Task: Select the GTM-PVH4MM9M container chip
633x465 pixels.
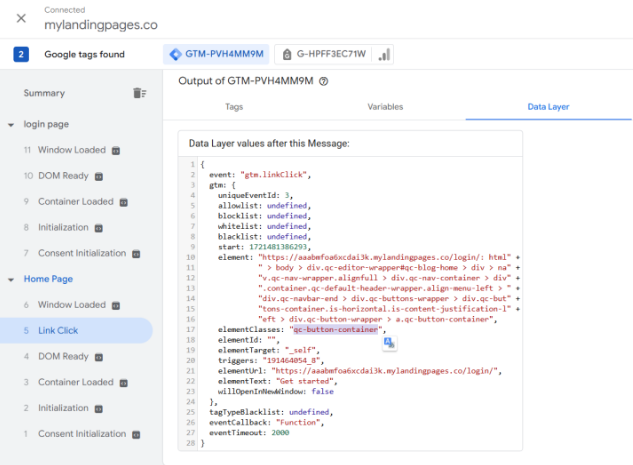Action: click(x=215, y=54)
